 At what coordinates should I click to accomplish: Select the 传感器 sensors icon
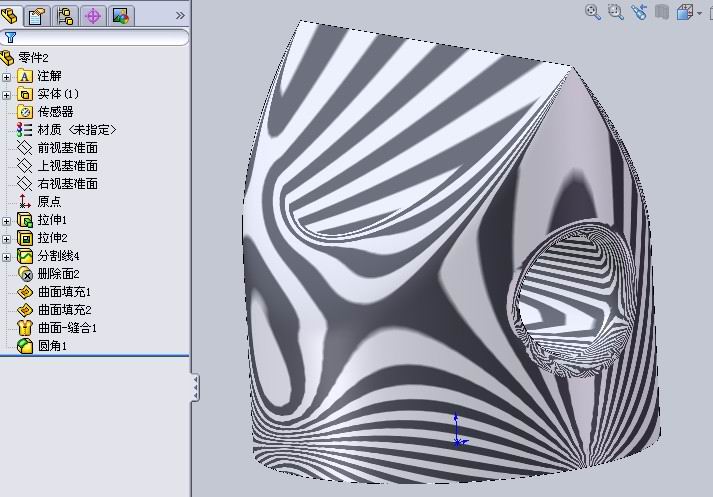(25, 112)
